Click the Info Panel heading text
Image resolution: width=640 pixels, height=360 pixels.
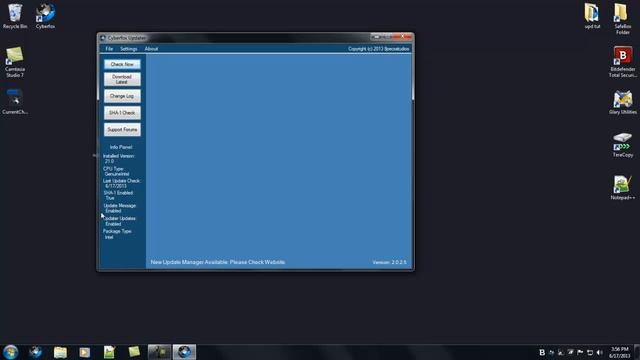coord(121,147)
